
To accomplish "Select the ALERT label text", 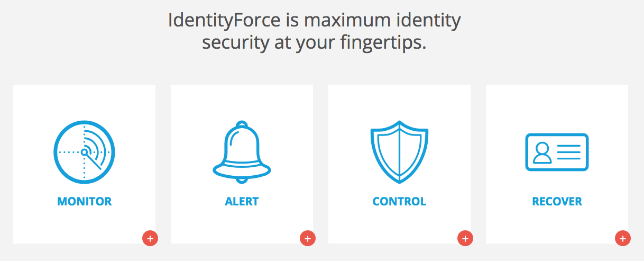I will [x=242, y=202].
